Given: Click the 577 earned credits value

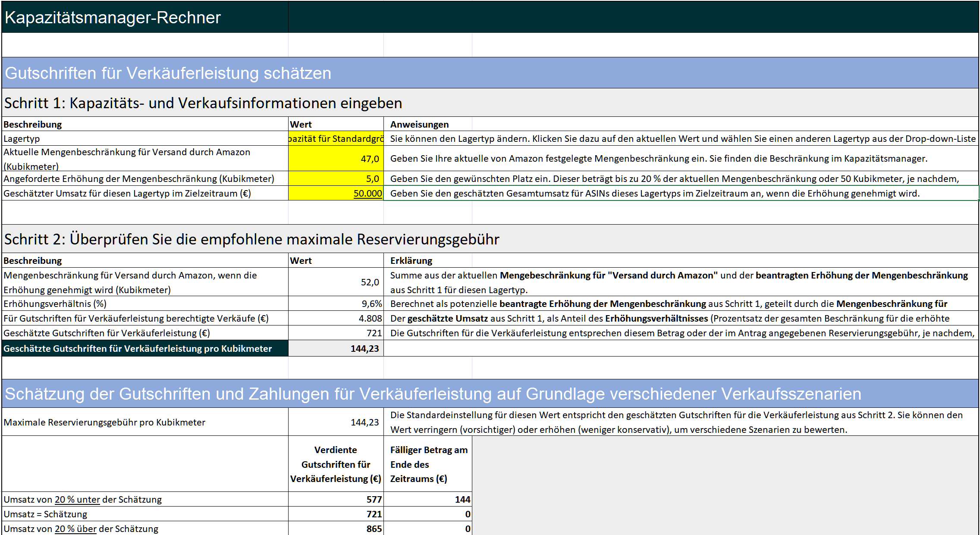Looking at the screenshot, I should coord(336,499).
